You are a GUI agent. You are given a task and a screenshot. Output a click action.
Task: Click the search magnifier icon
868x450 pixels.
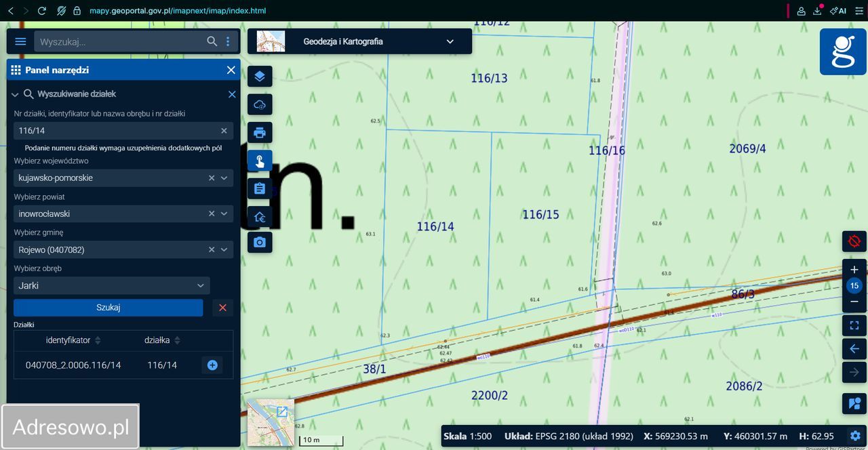[x=212, y=41]
